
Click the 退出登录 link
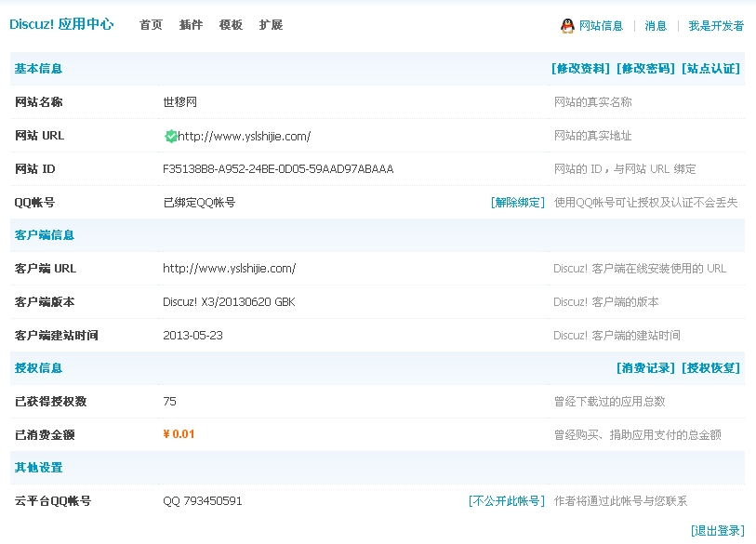click(x=717, y=531)
